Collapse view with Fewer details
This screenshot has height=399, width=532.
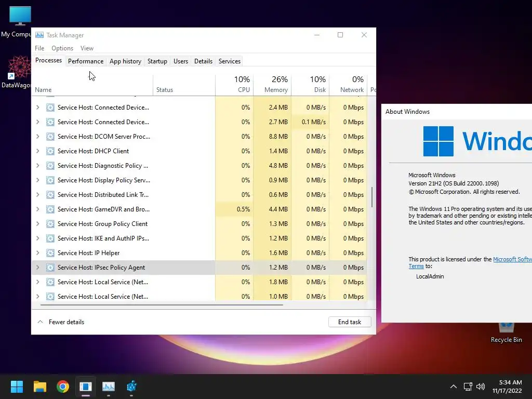click(61, 322)
